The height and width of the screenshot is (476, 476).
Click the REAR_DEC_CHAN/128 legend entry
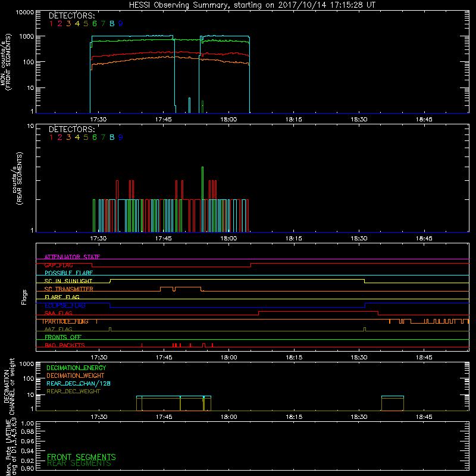79,383
